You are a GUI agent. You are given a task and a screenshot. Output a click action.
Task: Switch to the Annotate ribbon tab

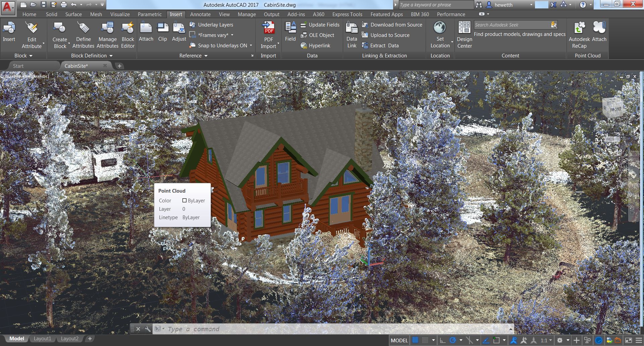[200, 14]
